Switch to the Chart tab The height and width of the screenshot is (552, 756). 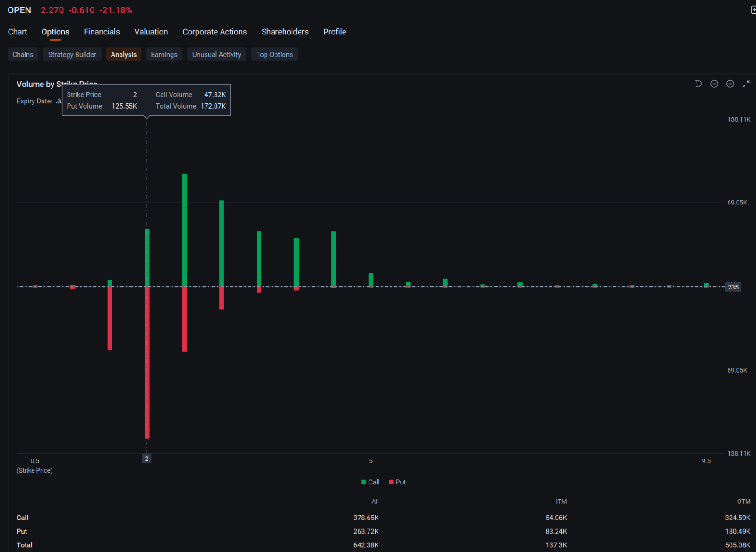(x=17, y=32)
